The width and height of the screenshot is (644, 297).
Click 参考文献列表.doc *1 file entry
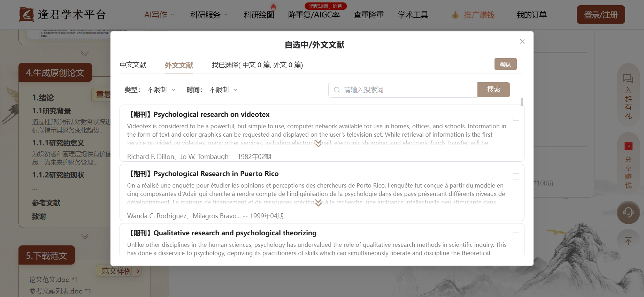pyautogui.click(x=60, y=291)
